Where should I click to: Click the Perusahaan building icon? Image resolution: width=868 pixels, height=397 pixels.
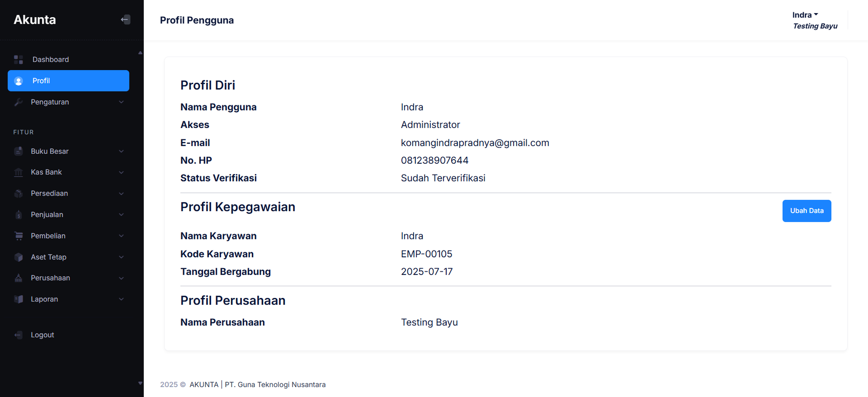point(18,278)
